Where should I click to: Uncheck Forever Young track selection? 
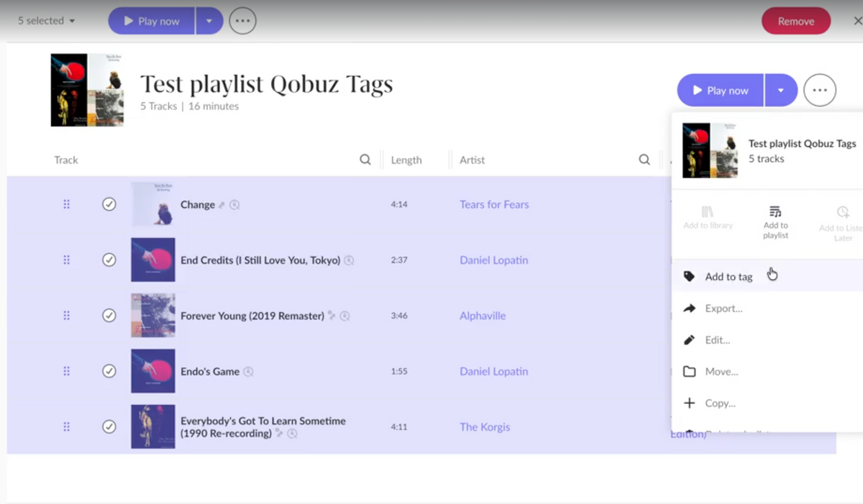109,315
